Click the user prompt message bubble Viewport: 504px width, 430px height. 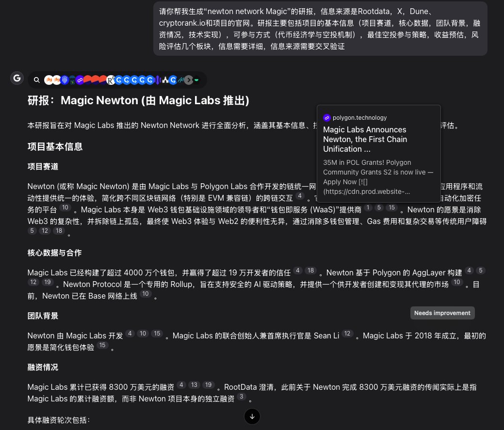320,29
